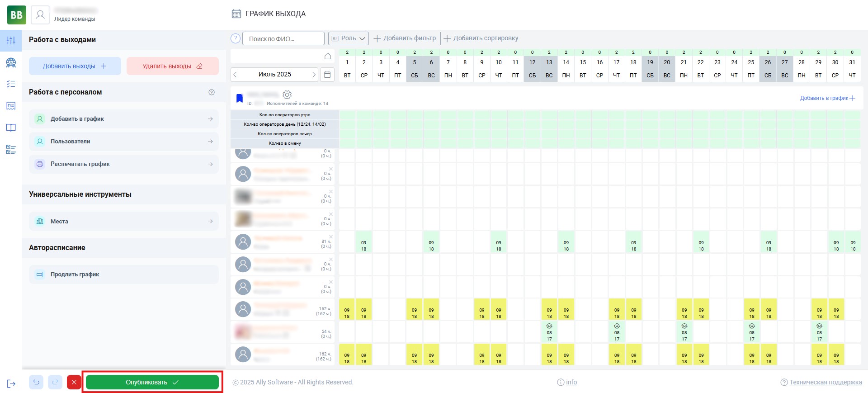Click day 13 ВС column header
This screenshot has width=868, height=393.
[549, 68]
